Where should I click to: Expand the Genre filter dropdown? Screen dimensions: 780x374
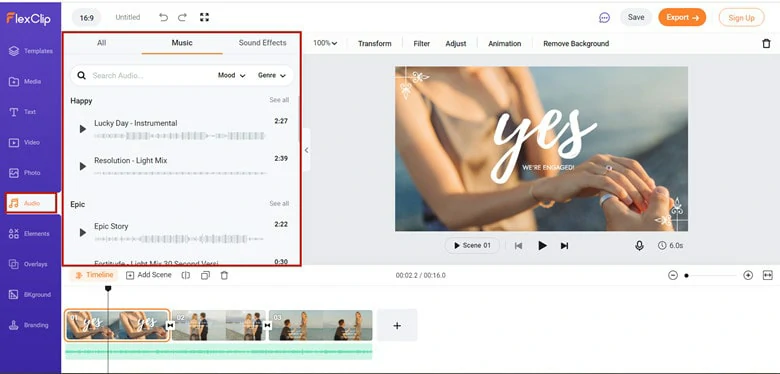[272, 76]
